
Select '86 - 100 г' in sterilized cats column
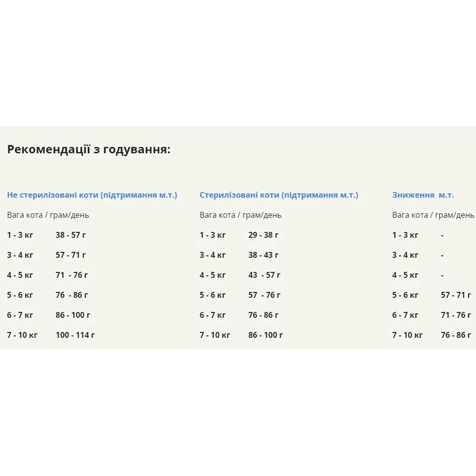tap(265, 335)
